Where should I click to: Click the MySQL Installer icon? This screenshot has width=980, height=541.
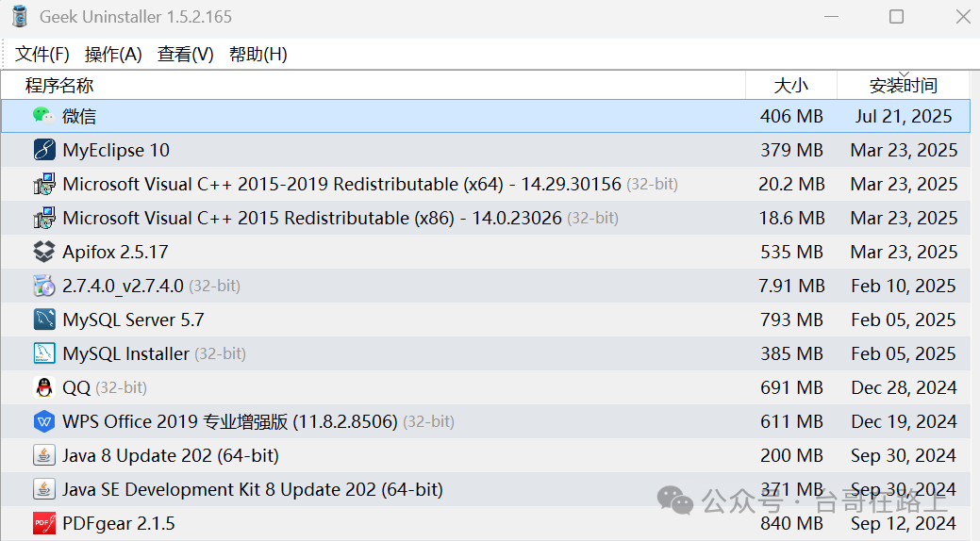coord(43,353)
